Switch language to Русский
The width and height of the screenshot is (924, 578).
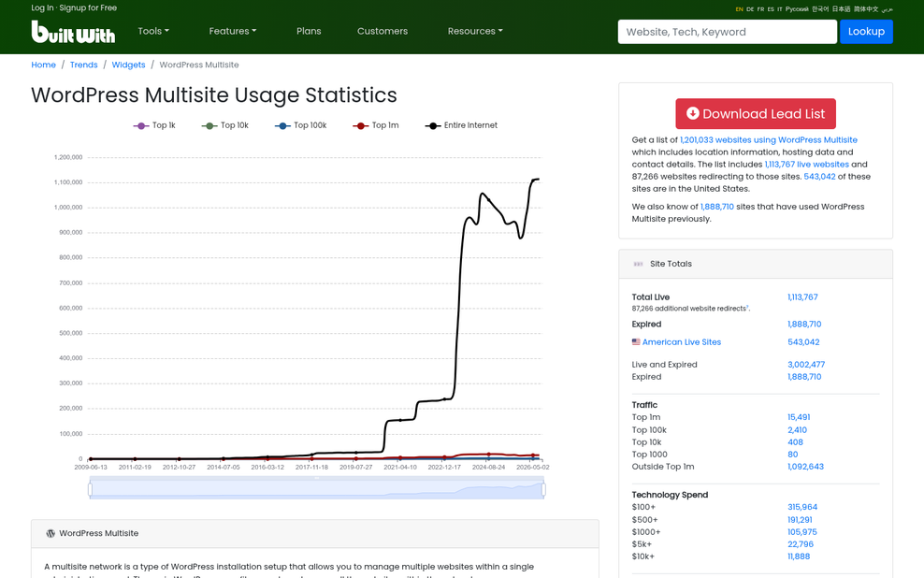(x=797, y=8)
